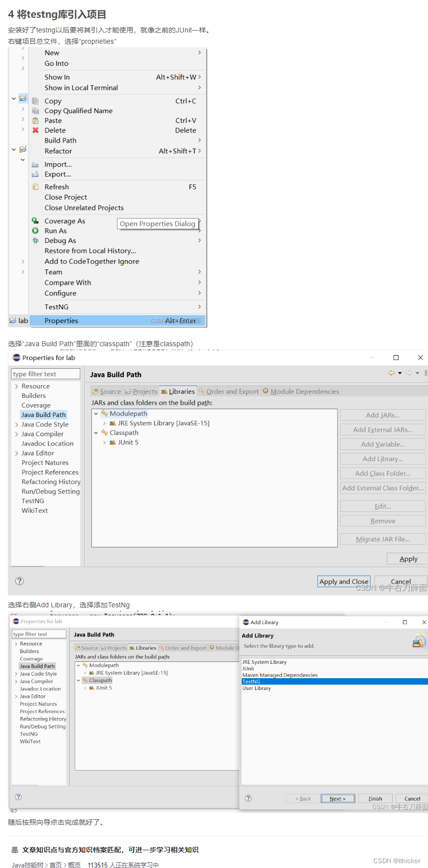This screenshot has height=868, width=428.
Task: Click the JRE System Library [JavaSE-15] icon
Action: tap(113, 423)
